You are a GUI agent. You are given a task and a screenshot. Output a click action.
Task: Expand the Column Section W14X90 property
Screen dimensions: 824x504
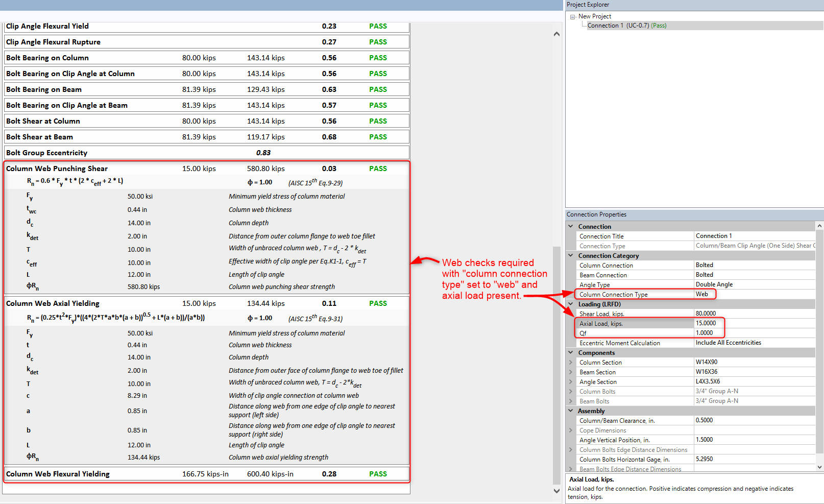(x=570, y=362)
